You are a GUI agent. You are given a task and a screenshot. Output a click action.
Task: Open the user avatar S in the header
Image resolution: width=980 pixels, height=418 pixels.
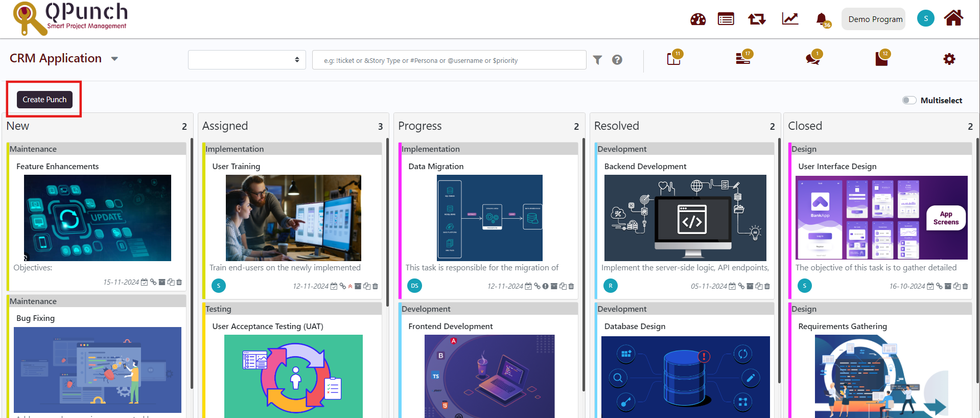[x=926, y=18]
